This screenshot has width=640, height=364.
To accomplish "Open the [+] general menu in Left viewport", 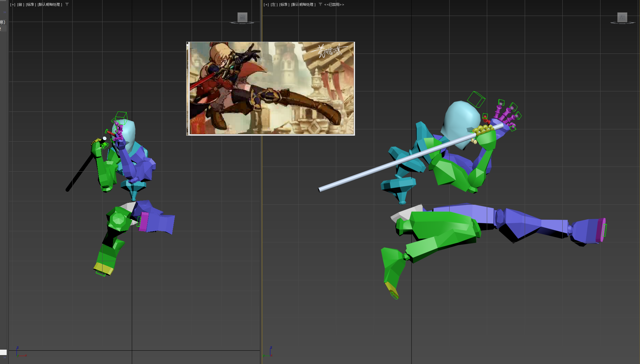I will point(266,4).
